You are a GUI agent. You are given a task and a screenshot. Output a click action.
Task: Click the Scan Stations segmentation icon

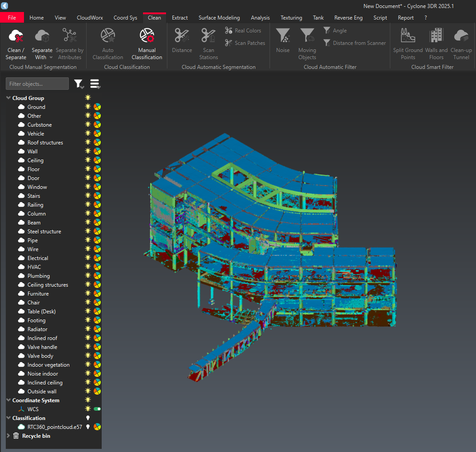pyautogui.click(x=208, y=36)
